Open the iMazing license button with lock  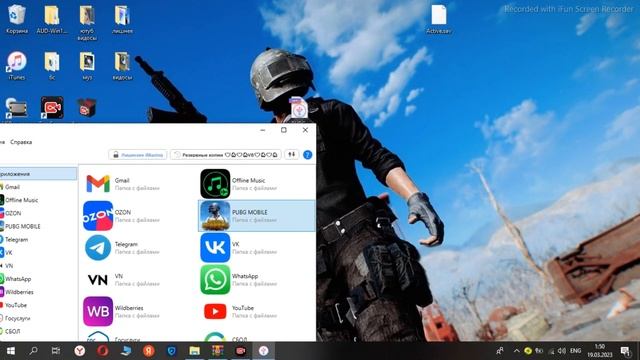coord(138,155)
